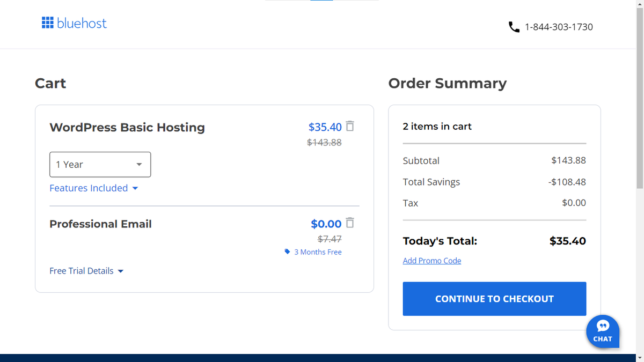The width and height of the screenshot is (644, 362).
Task: Expand Features Included details
Action: click(94, 188)
